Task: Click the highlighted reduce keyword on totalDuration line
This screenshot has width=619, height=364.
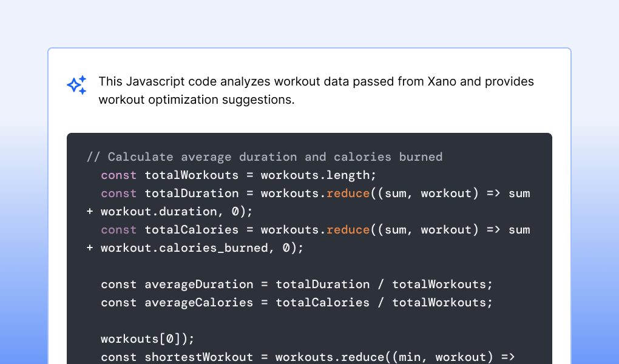Action: [x=348, y=193]
